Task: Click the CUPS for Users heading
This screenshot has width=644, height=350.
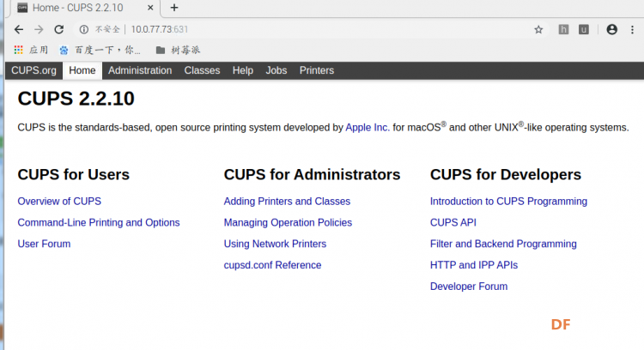Action: 74,175
